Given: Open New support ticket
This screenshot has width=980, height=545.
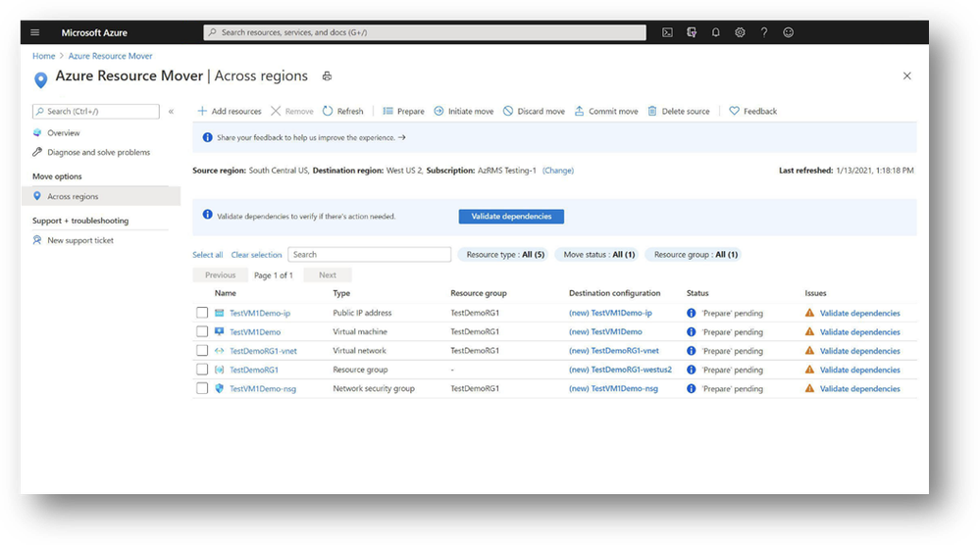Looking at the screenshot, I should [80, 240].
